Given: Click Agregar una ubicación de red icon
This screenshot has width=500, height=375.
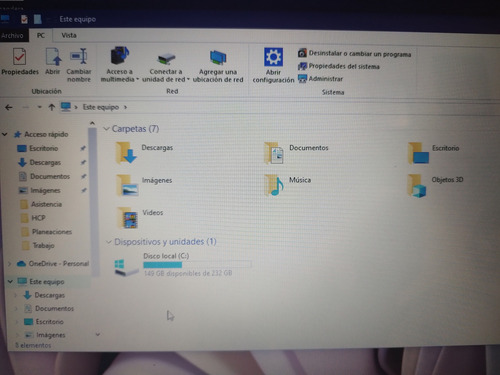Looking at the screenshot, I should pyautogui.click(x=218, y=58).
